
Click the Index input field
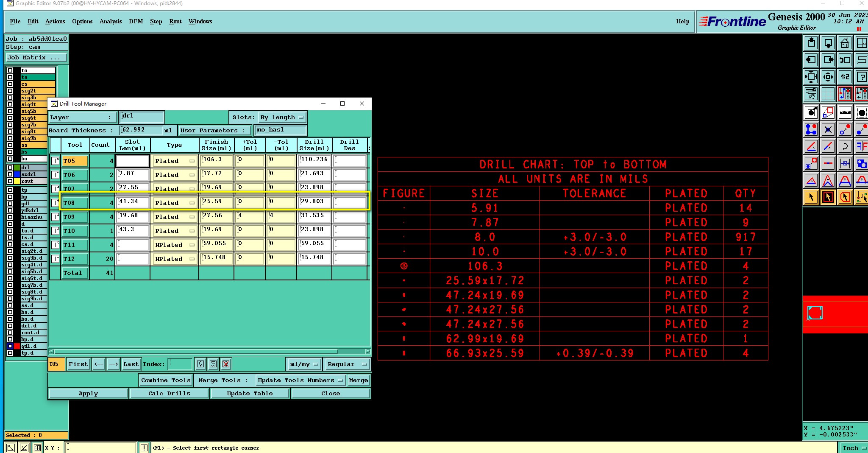click(x=181, y=364)
